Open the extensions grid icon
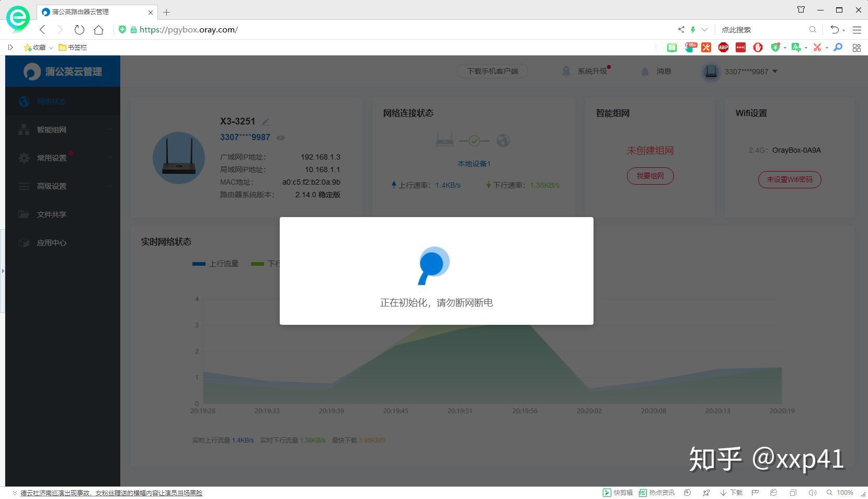This screenshot has width=868, height=499. point(856,48)
